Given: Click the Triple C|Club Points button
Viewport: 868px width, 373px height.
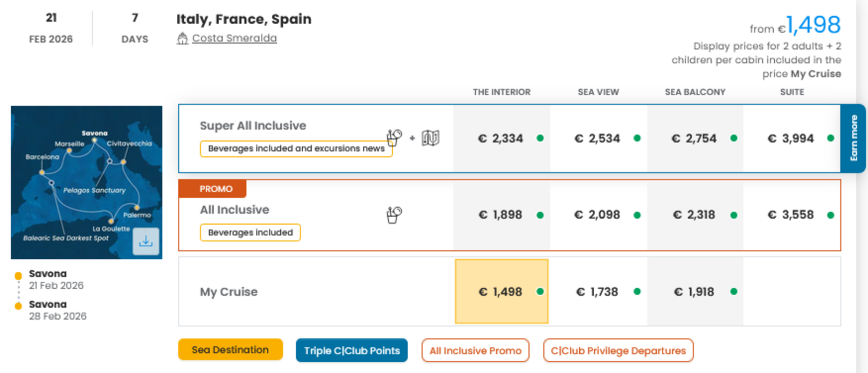Looking at the screenshot, I should 352,351.
